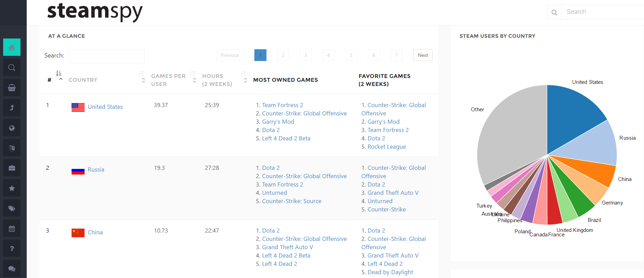
Task: Open Counter-Strike: Source in Russia row
Action: (291, 201)
